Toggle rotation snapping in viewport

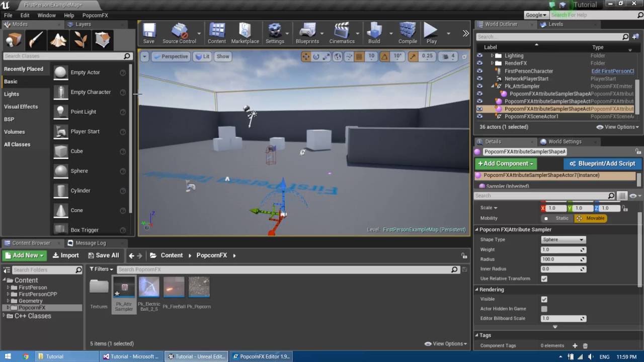click(x=384, y=56)
